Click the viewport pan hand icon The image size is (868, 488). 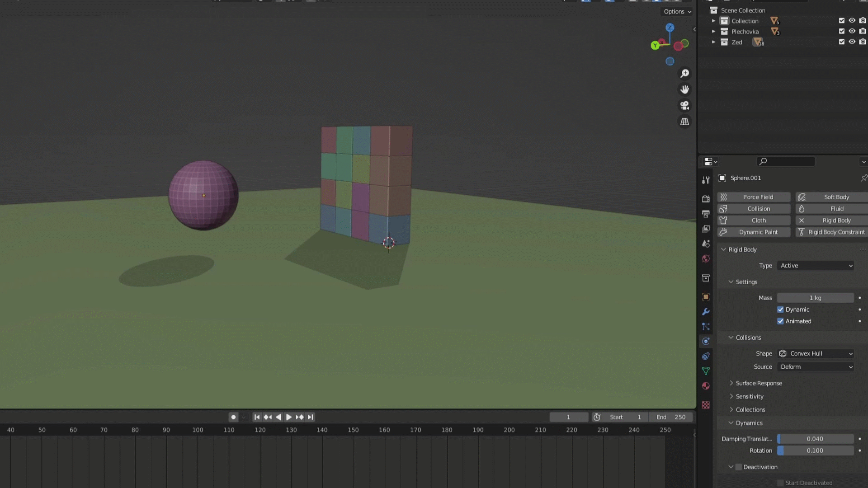[685, 89]
